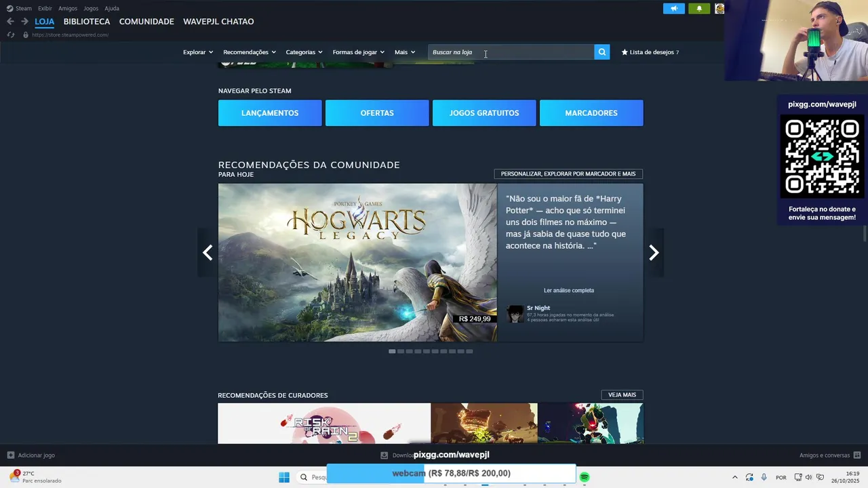Open the Exibir menu

[x=45, y=8]
